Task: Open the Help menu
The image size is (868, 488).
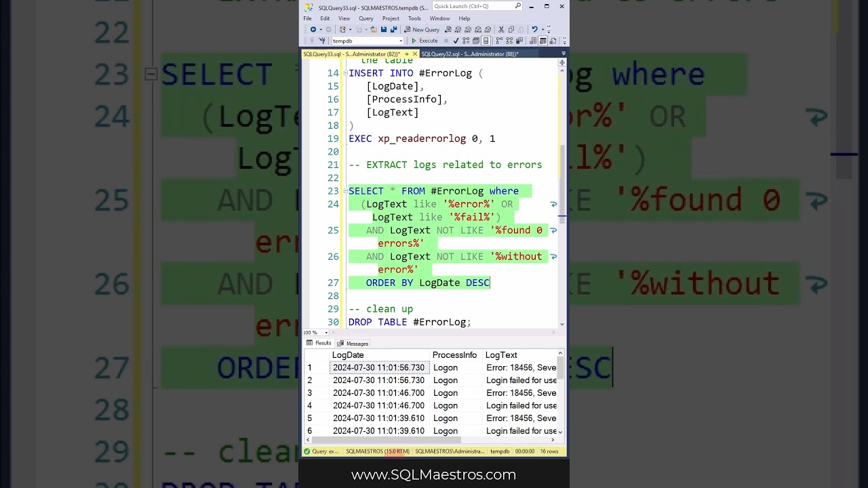Action: click(464, 18)
